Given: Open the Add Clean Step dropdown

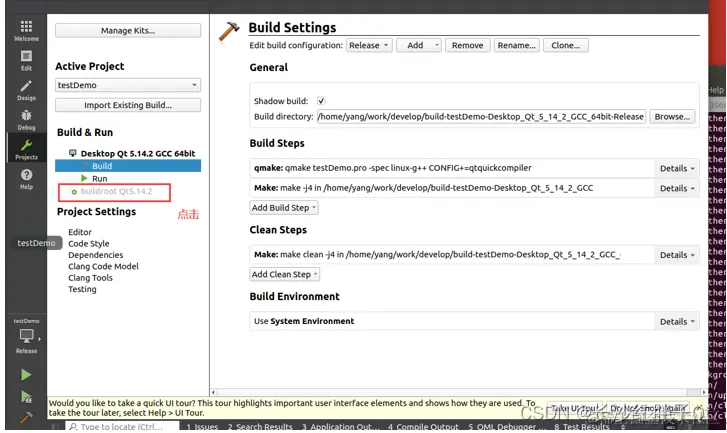Looking at the screenshot, I should point(285,274).
